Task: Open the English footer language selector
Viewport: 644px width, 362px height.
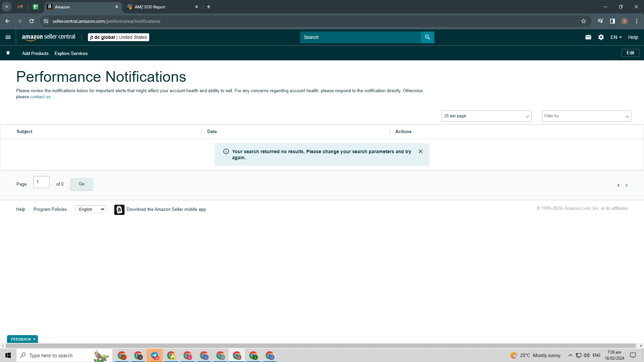Action: click(91, 209)
